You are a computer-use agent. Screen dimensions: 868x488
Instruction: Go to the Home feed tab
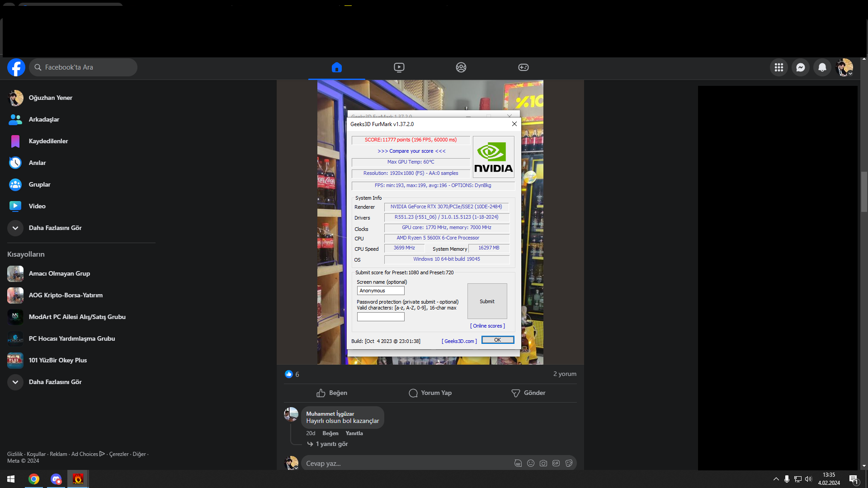[336, 67]
